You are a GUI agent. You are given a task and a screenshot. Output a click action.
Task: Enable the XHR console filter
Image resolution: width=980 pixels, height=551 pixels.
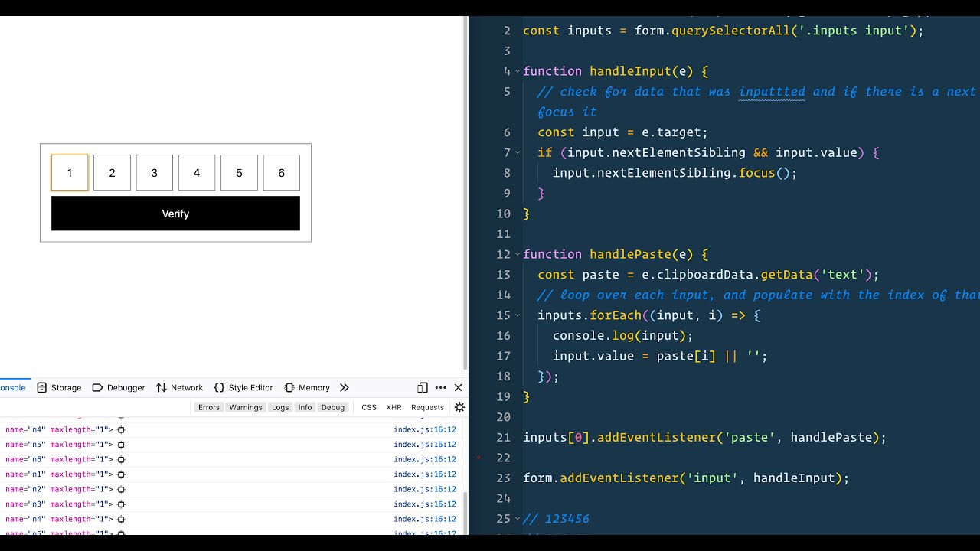point(394,407)
